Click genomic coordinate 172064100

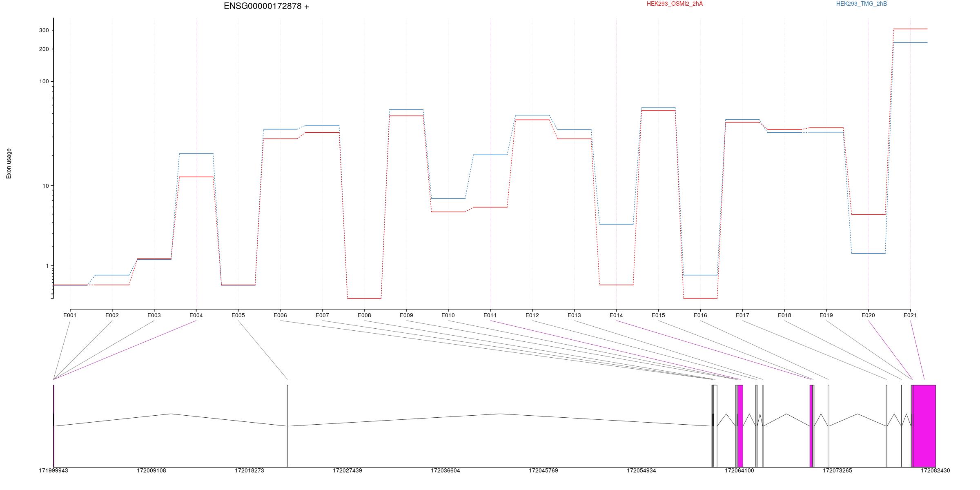739,470
